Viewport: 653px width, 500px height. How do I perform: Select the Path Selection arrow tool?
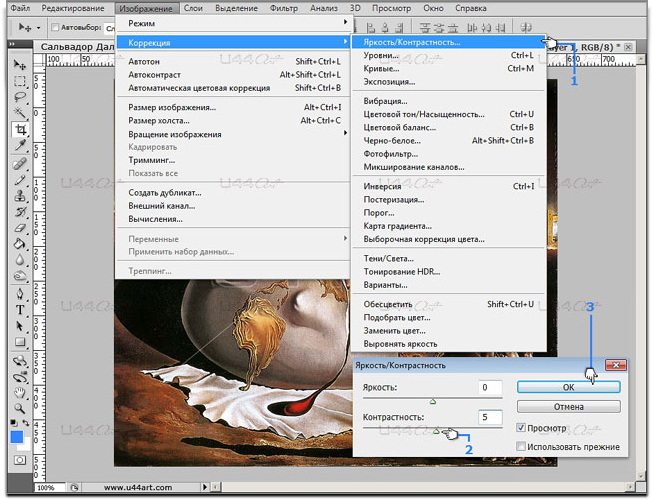pyautogui.click(x=20, y=326)
